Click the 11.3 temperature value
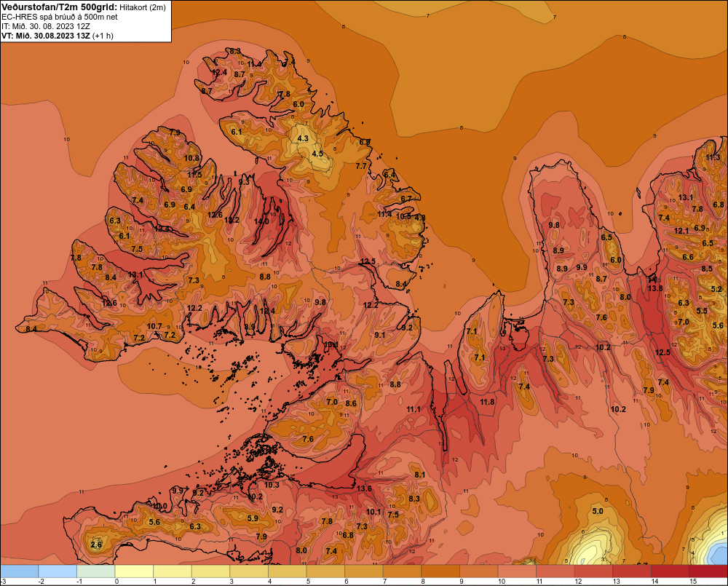Screen dimensions: 728x586 [x=713, y=157]
